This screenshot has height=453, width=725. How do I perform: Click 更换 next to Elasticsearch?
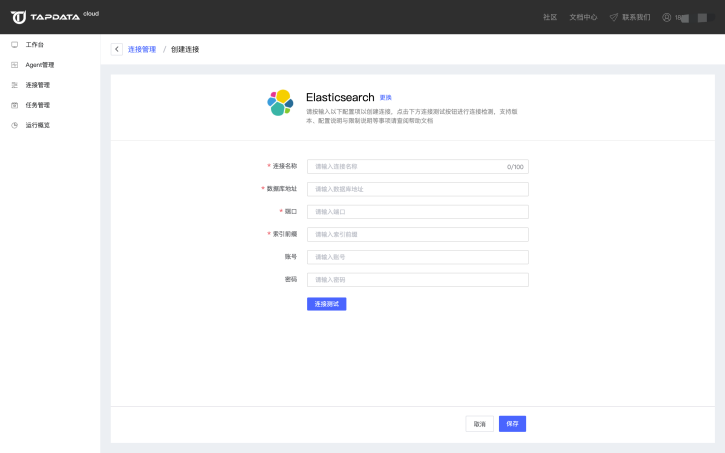click(x=386, y=98)
